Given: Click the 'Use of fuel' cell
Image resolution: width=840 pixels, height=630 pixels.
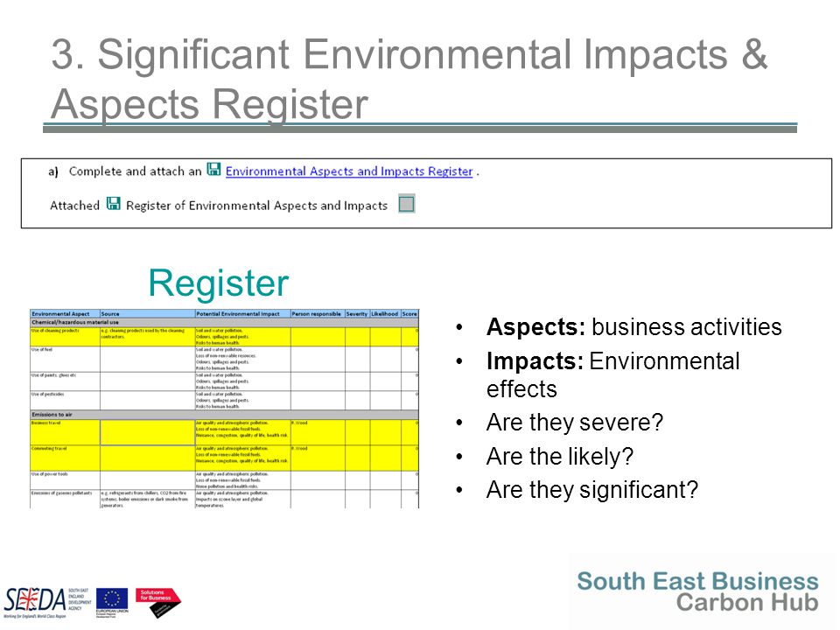Looking at the screenshot, I should pos(65,359).
